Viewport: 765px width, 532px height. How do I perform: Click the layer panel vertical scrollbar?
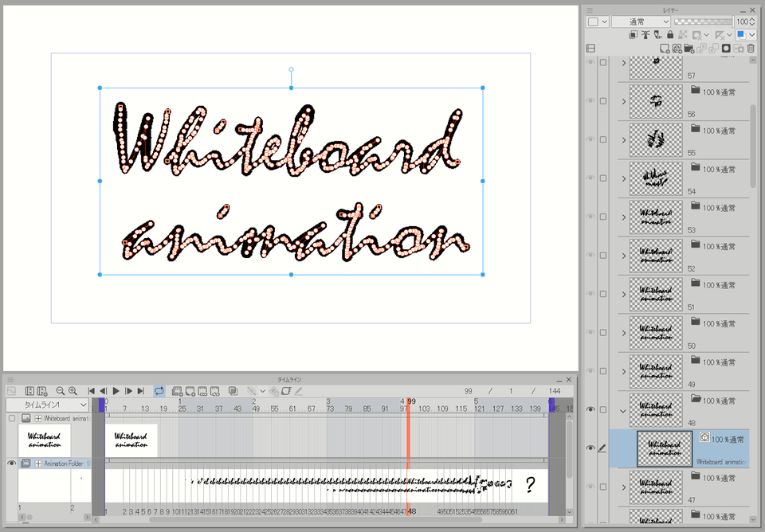(753, 146)
